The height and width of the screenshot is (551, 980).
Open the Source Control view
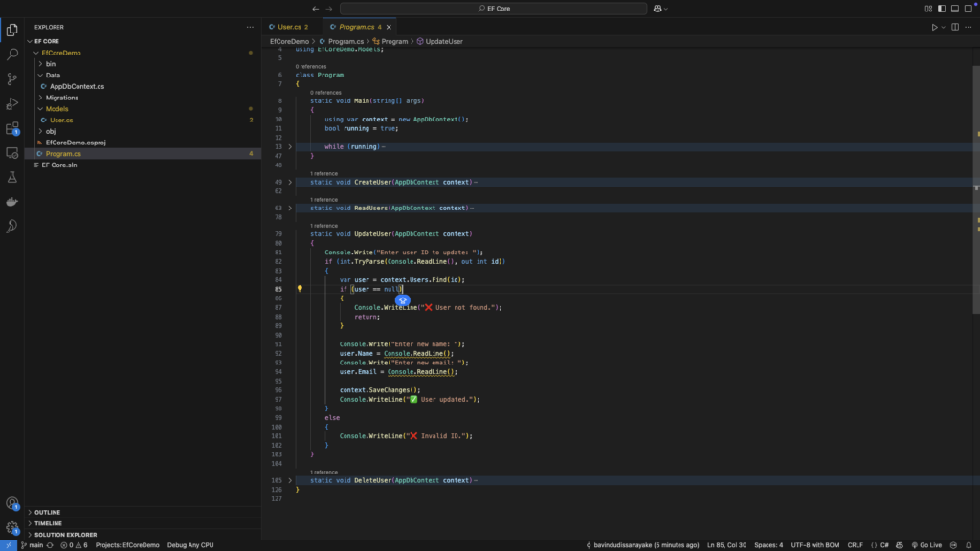pos(11,78)
